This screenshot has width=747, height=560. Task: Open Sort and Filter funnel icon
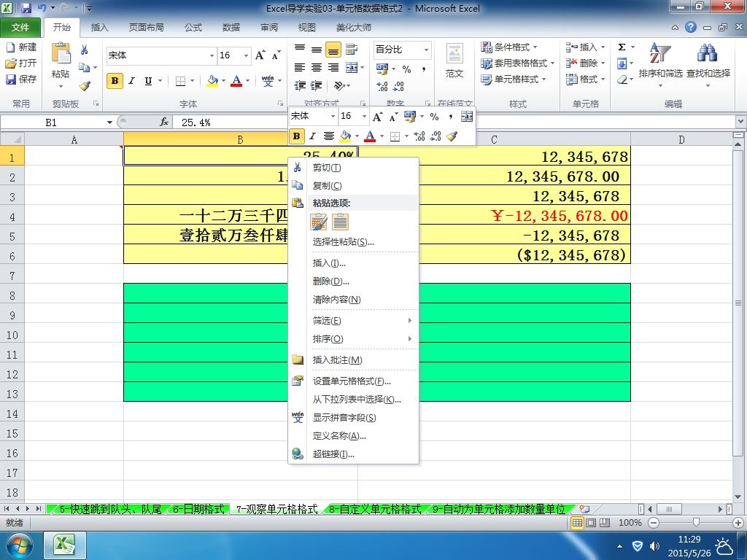tap(660, 52)
